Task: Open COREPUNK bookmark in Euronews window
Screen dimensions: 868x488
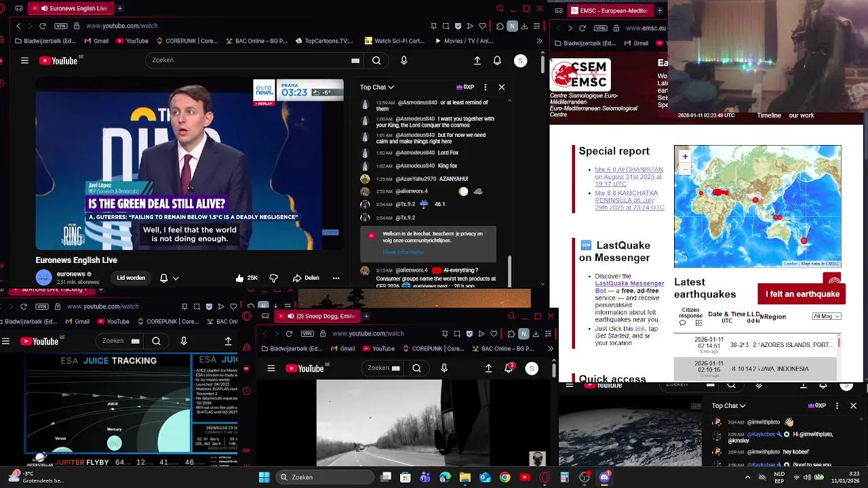Action: 186,41
